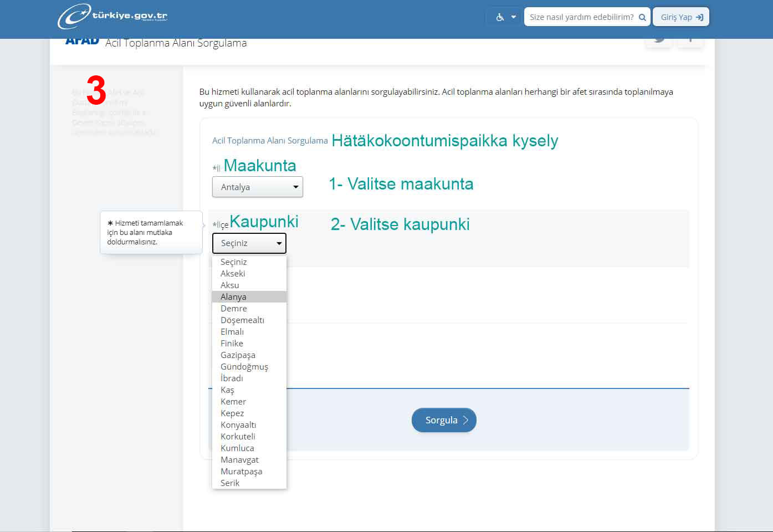Screen dimensions: 773x532
Task: Open the accessibility wheelchair menu
Action: coord(505,17)
